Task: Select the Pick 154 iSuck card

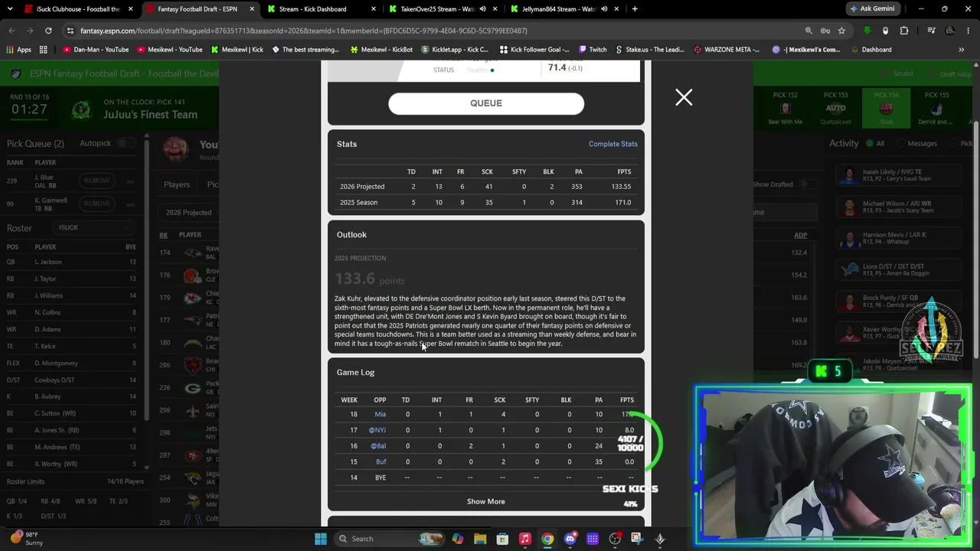Action: (887, 107)
